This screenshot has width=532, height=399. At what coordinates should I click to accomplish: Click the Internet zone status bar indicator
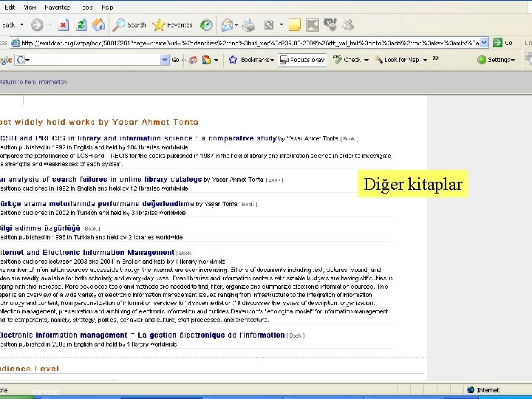point(483,390)
